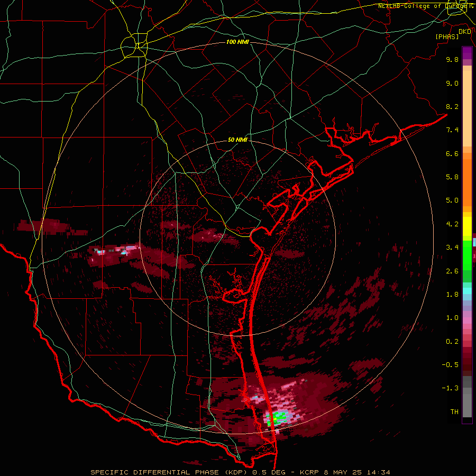Click the 2.6 value on the color scale
Viewport: 476px width, 476px height.
tap(452, 271)
